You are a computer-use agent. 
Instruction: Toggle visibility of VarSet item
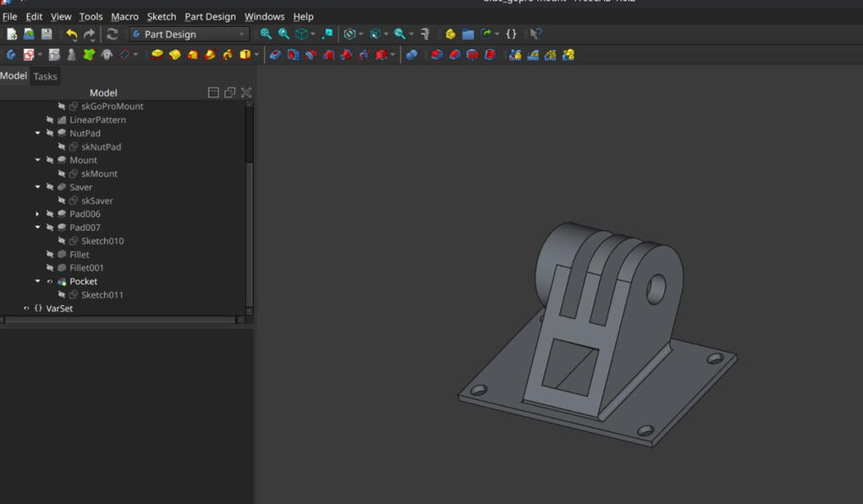pyautogui.click(x=26, y=309)
